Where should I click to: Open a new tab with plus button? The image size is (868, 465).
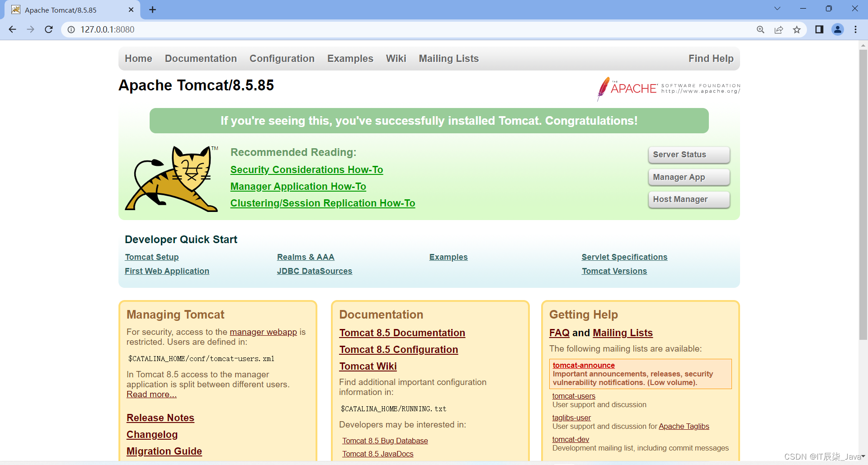click(x=153, y=9)
